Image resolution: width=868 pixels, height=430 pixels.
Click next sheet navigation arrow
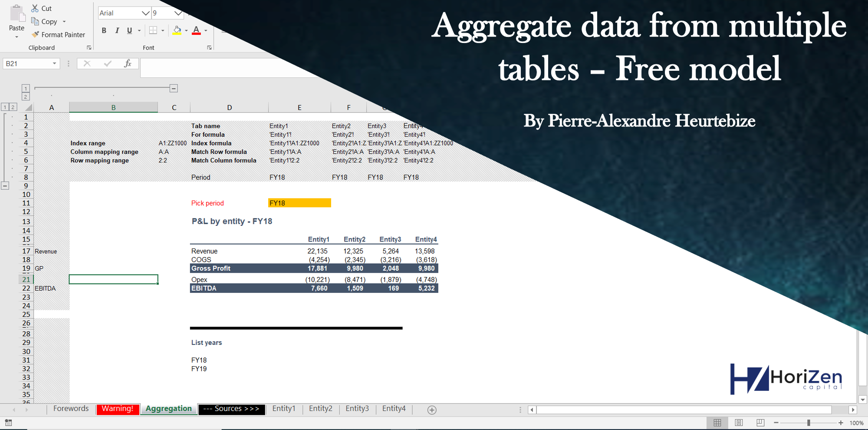pyautogui.click(x=26, y=410)
